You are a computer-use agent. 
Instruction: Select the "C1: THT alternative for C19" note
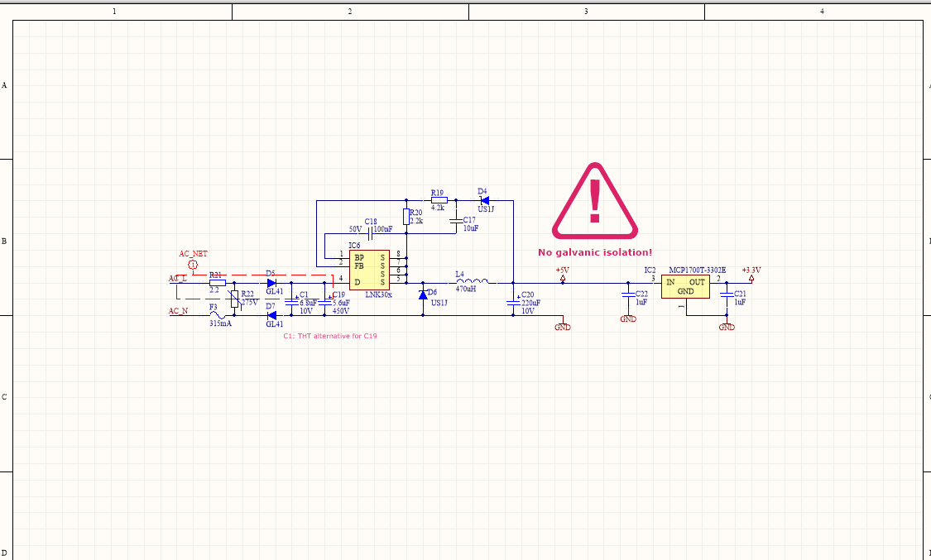click(330, 336)
